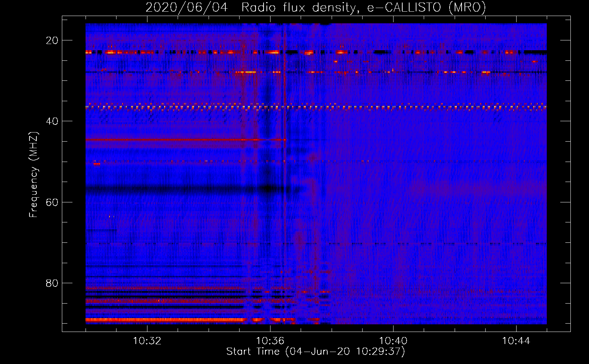Click the plot title '2020/06/04 Radio flux density, e-CALLISTO (MRO)'
The width and height of the screenshot is (589, 364).
pos(316,7)
